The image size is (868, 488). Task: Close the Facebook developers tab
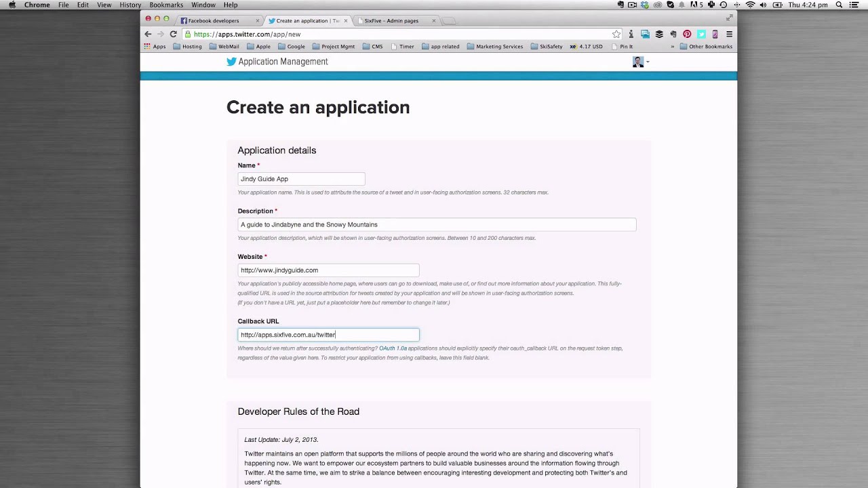[257, 21]
